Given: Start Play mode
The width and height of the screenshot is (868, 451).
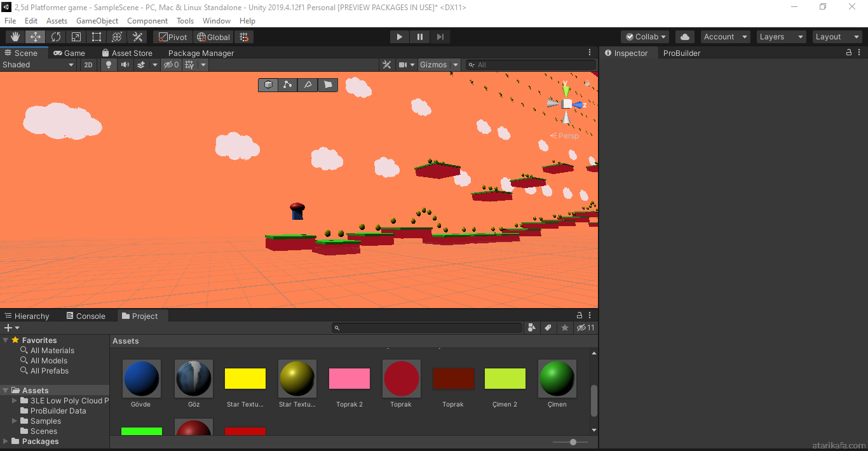Looking at the screenshot, I should [x=399, y=37].
